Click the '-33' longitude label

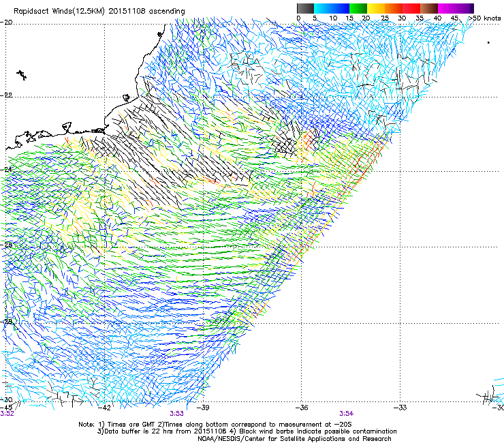[400, 408]
